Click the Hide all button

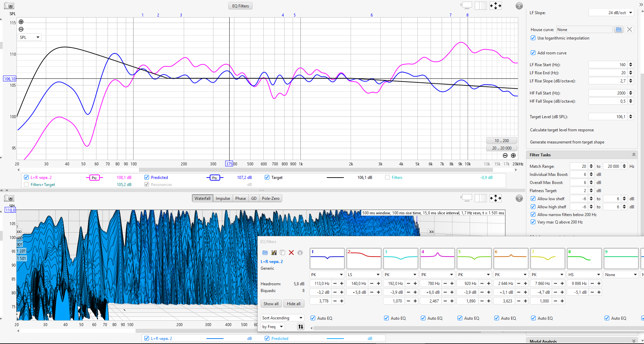click(x=293, y=304)
